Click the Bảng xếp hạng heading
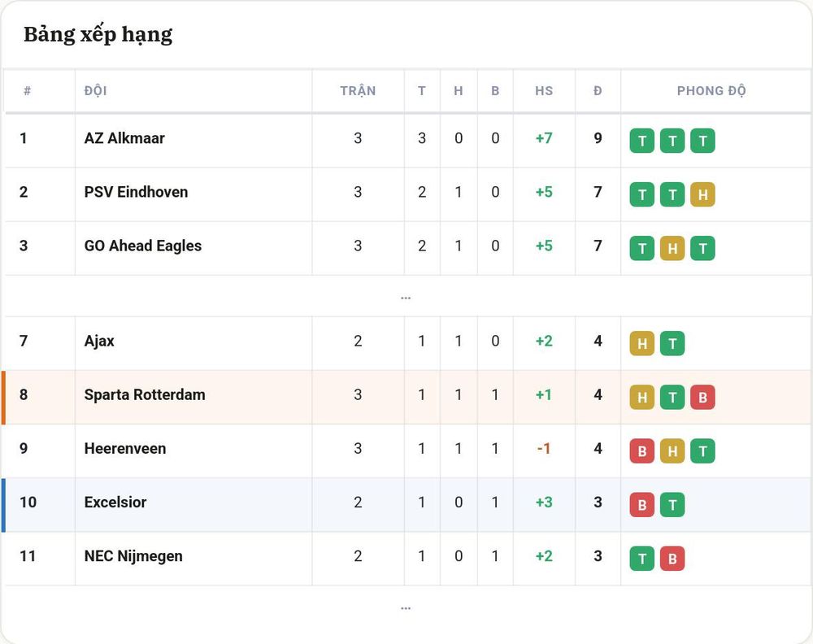Viewport: 813px width, 644px height. 98,35
